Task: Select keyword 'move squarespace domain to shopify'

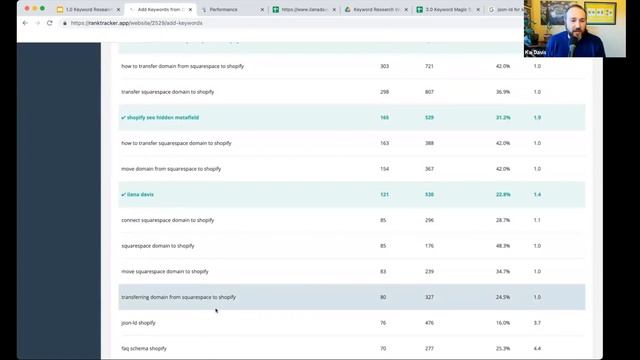Action: 165,271
